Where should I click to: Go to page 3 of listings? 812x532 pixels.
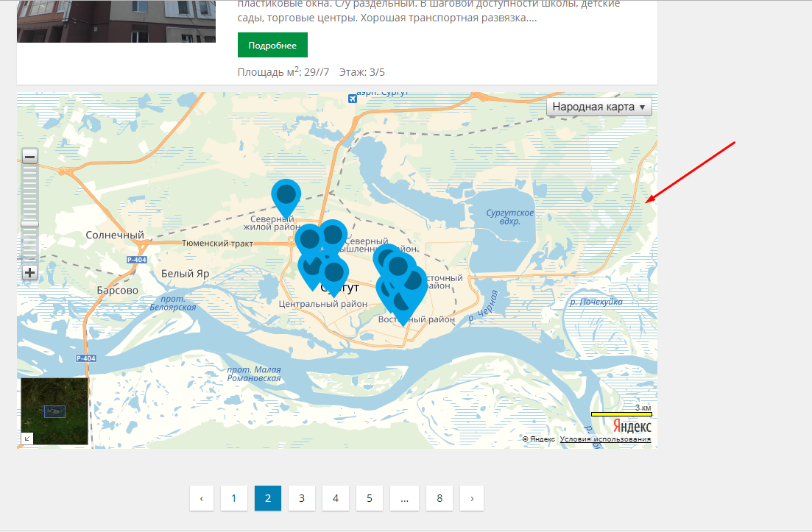point(301,498)
